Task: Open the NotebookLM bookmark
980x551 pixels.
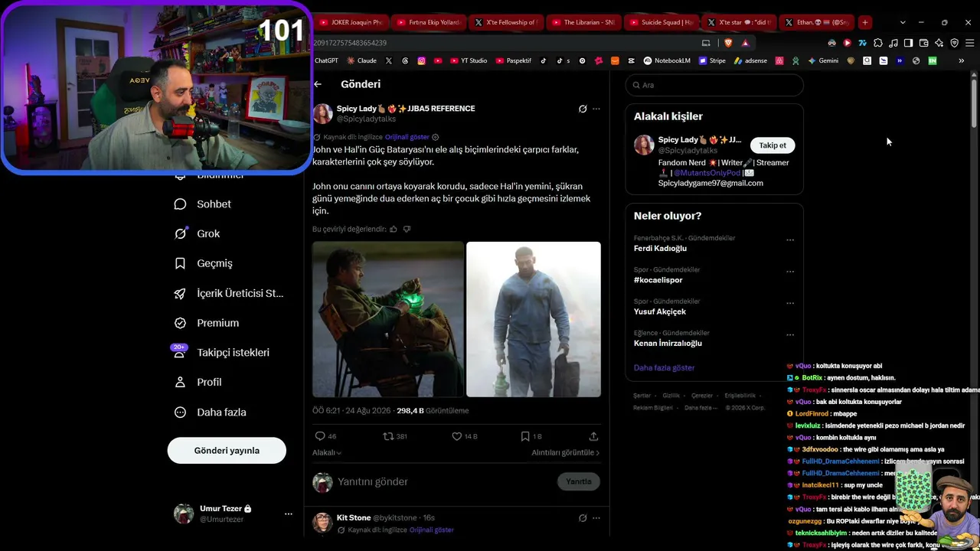Action: 667,60
